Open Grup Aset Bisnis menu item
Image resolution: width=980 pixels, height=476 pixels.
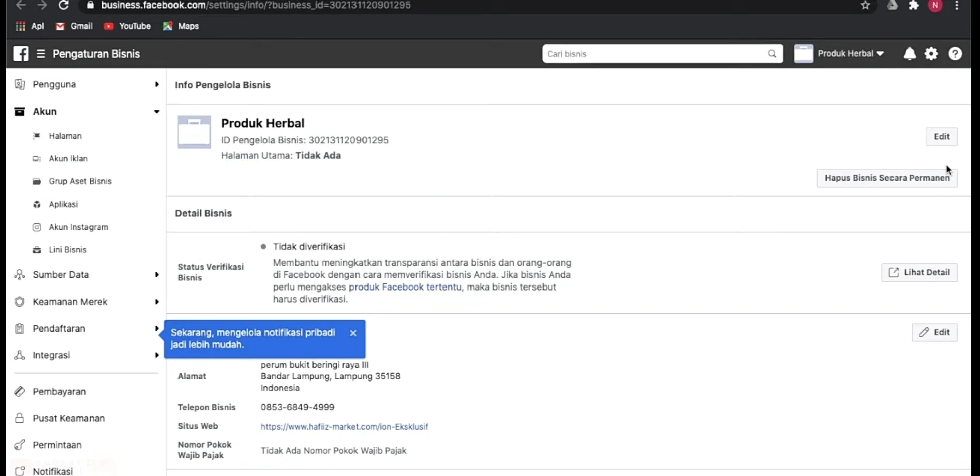point(80,181)
